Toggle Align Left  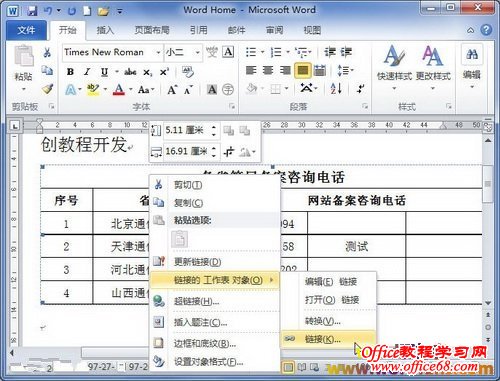click(251, 70)
